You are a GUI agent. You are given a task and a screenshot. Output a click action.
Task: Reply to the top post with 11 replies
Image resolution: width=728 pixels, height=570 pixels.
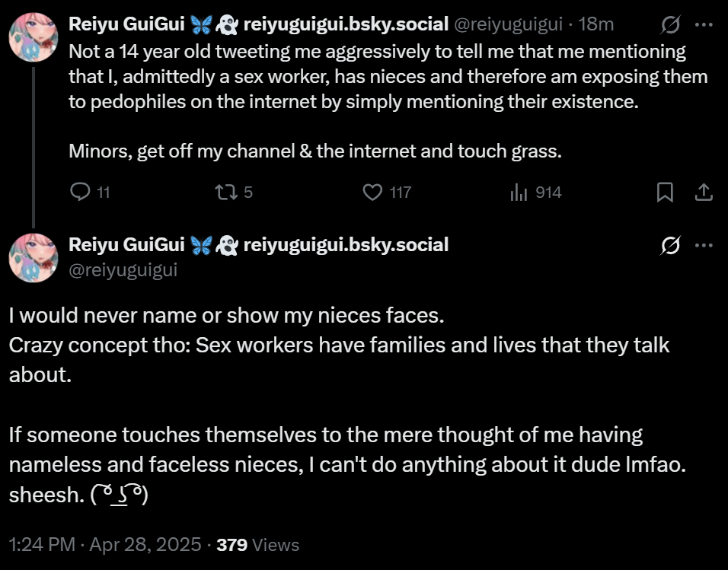[81, 193]
